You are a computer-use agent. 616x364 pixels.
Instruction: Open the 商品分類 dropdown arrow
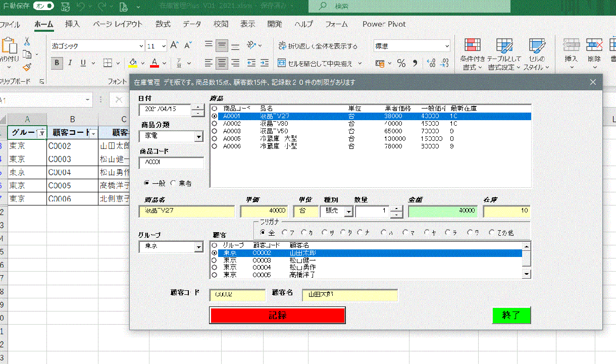click(x=198, y=136)
